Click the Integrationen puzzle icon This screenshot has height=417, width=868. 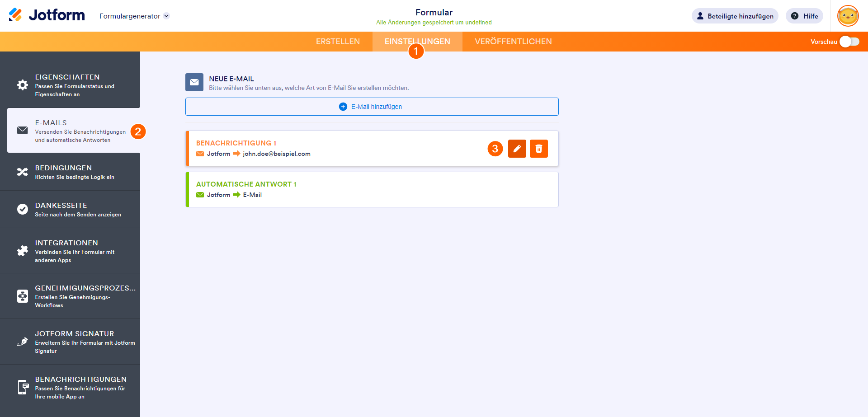(x=23, y=251)
